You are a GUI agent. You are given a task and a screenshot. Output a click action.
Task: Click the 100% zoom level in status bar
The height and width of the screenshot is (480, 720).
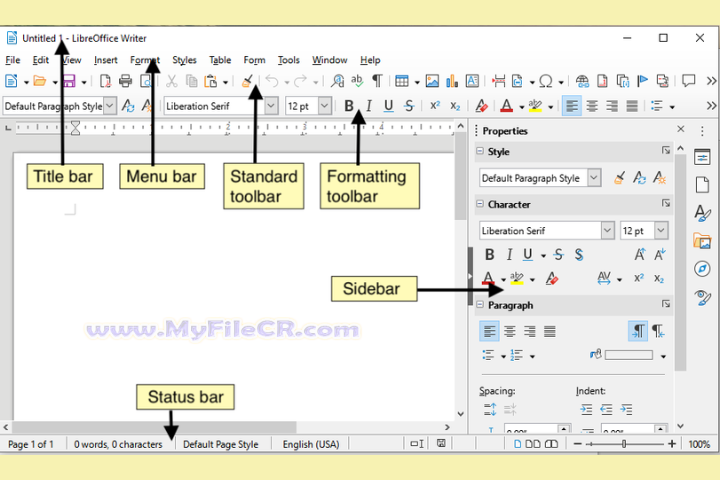[699, 444]
